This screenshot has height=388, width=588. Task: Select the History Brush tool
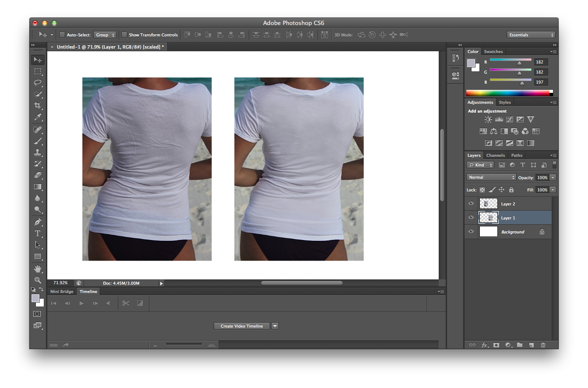point(38,164)
